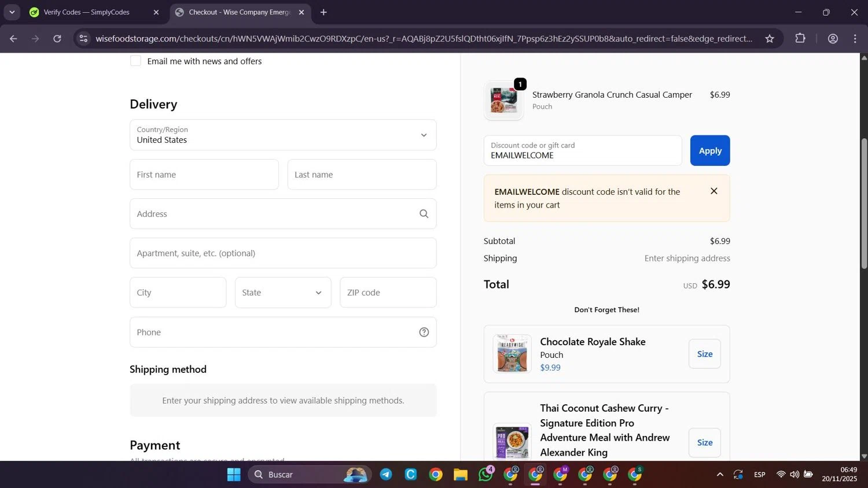Open the Extensions puzzle icon
868x488 pixels.
[x=800, y=39]
